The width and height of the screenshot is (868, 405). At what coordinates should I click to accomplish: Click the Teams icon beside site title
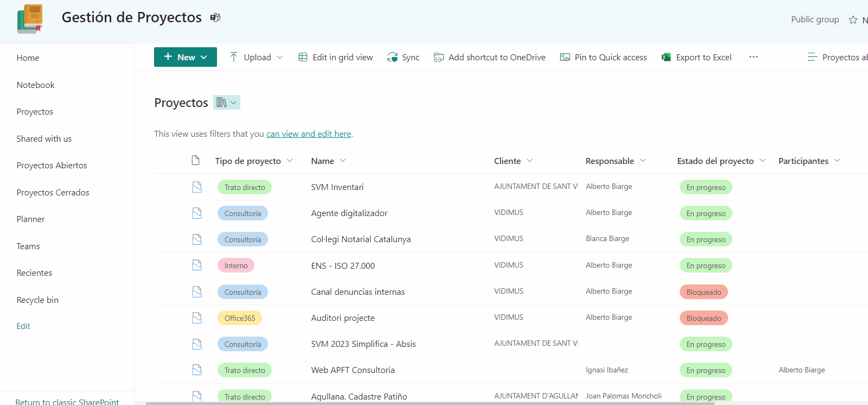pyautogui.click(x=215, y=17)
